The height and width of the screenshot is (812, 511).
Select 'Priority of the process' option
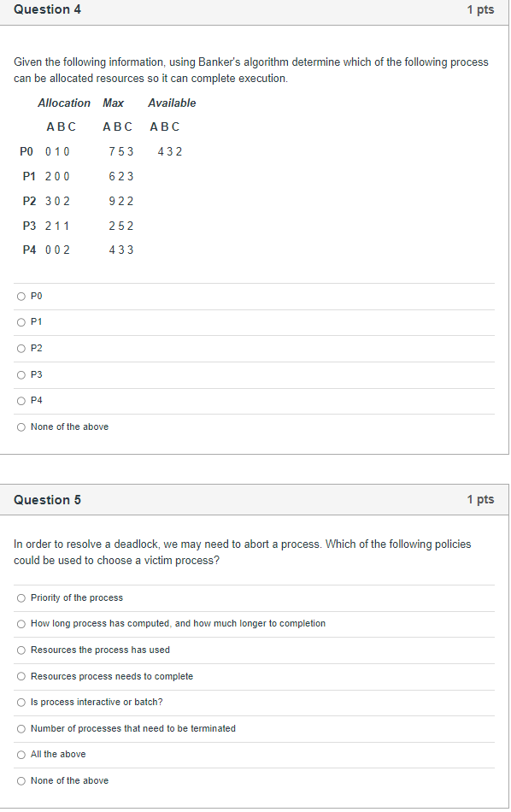pyautogui.click(x=21, y=597)
